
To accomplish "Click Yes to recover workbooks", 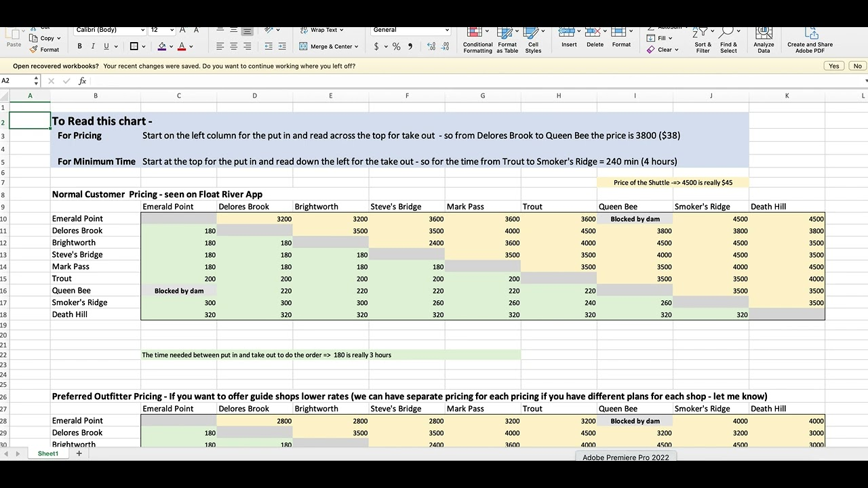I will click(833, 66).
